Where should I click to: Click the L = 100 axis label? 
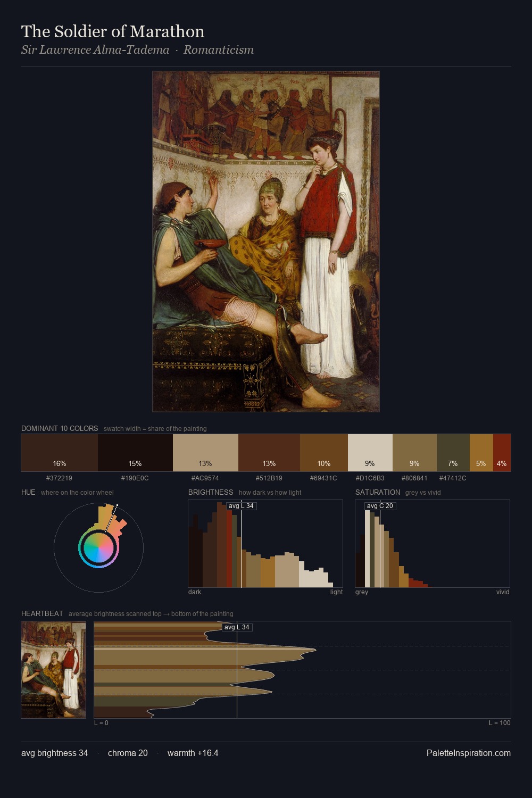coord(500,723)
